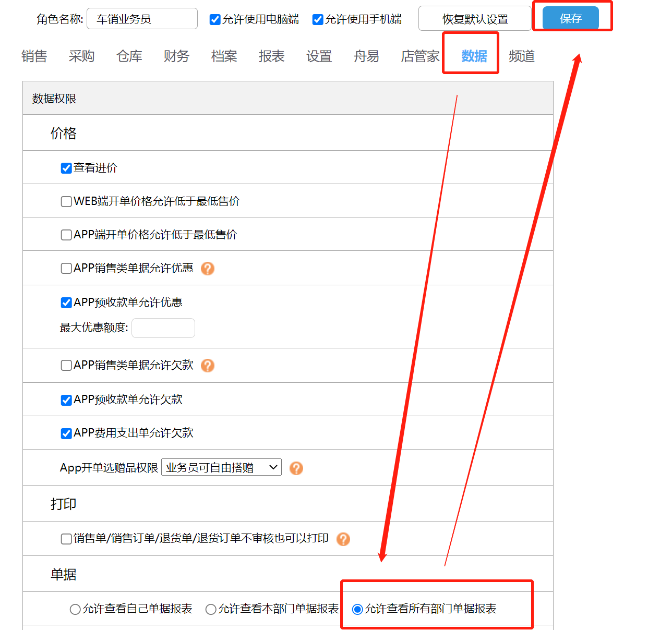
Task: Check APP销售类单据允许优惠
Action: 66,268
